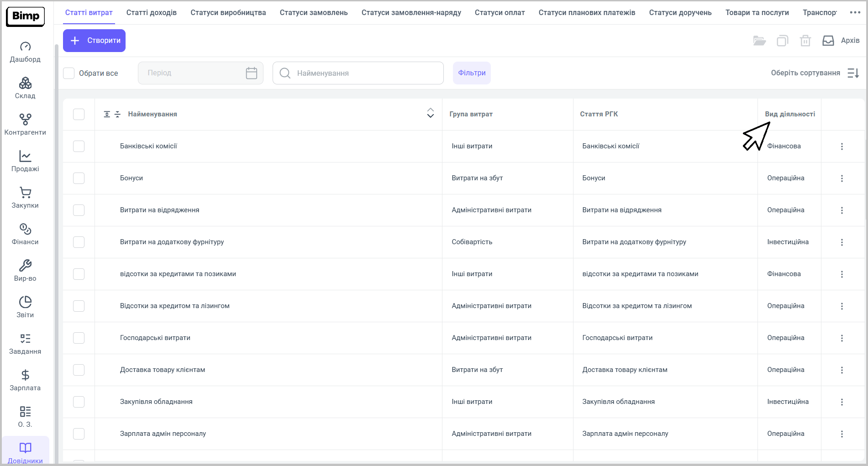Tick the checkbox for Банківські комісії row
The image size is (868, 466).
tap(79, 146)
